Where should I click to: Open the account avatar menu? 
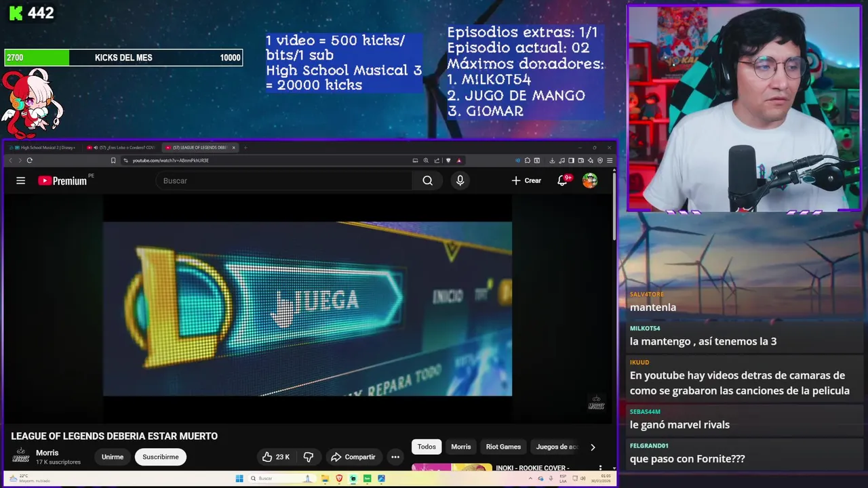point(590,180)
